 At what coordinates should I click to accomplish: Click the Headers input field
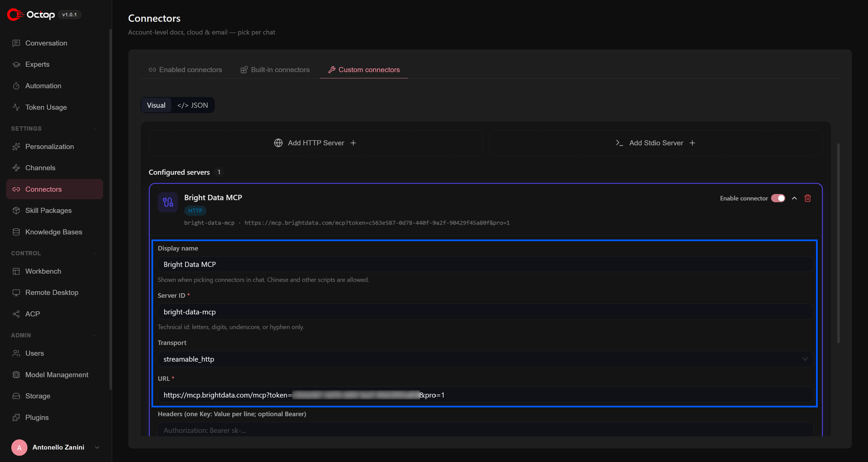[485, 430]
